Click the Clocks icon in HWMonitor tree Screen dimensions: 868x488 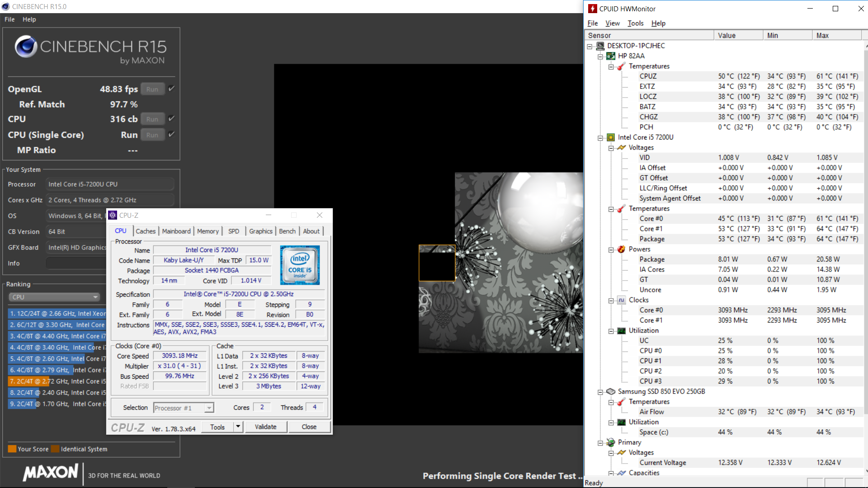point(622,300)
